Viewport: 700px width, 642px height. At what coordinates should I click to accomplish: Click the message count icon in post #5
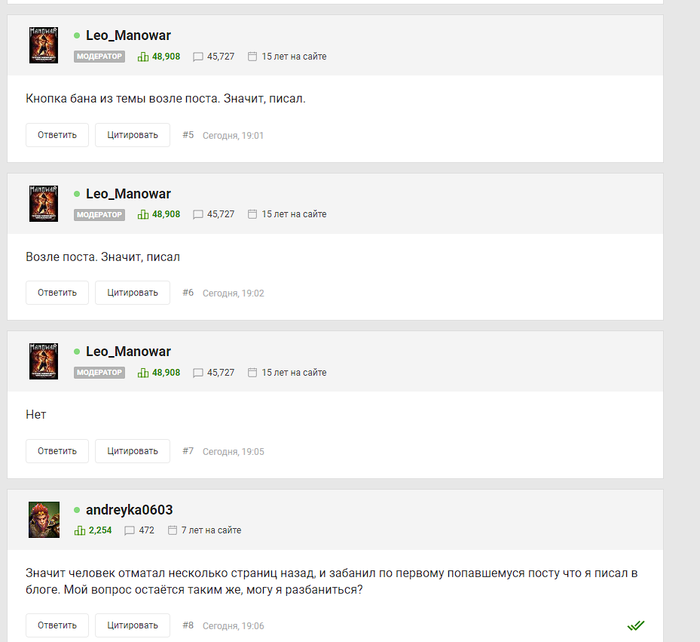point(198,57)
